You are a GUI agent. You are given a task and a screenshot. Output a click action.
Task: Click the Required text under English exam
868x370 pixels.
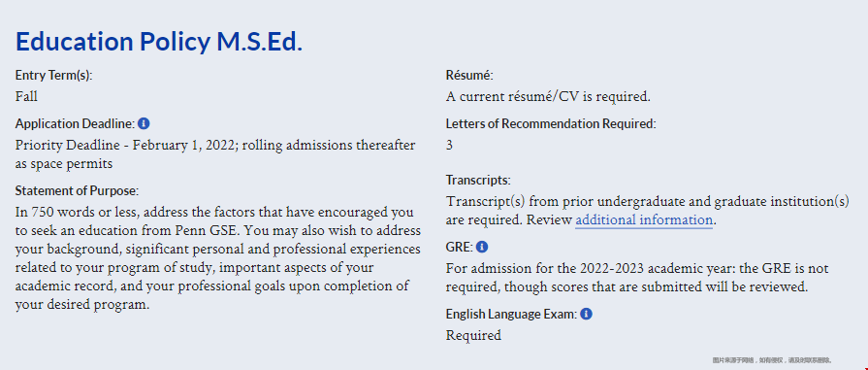(x=473, y=336)
